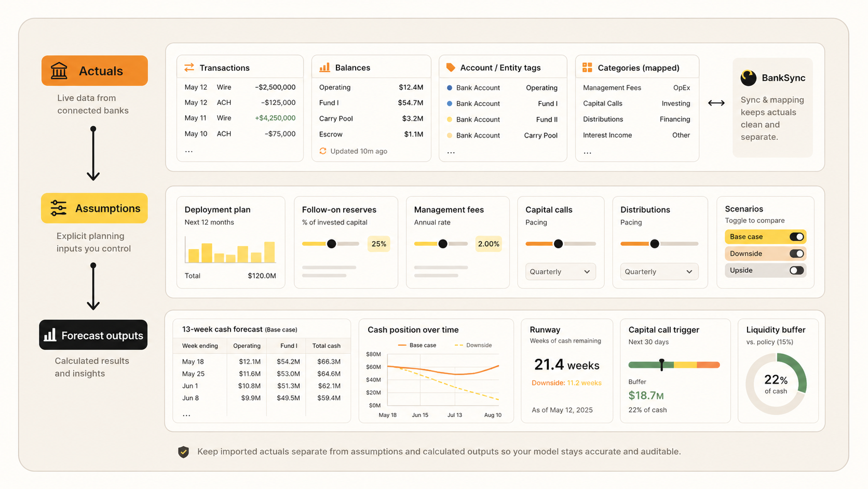Click the Base case legend entry

417,345
